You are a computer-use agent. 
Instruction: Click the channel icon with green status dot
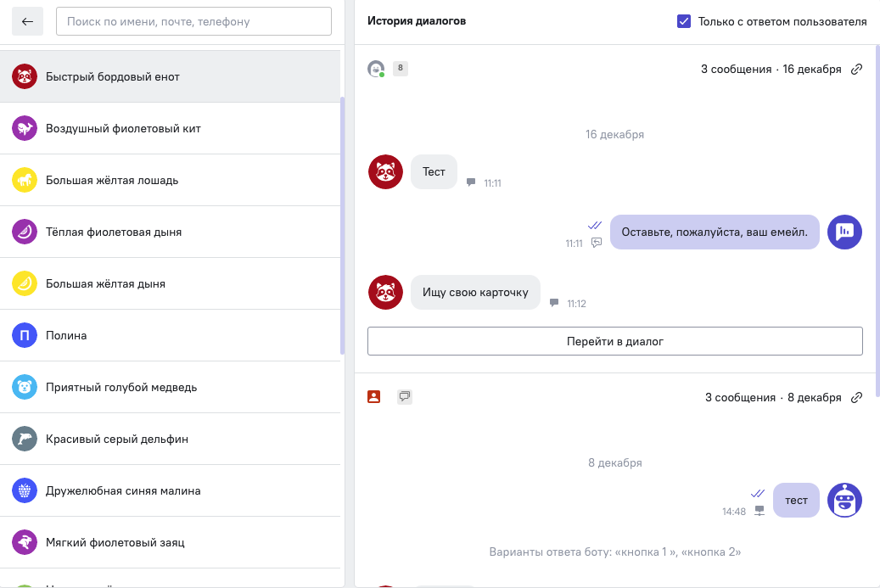tap(375, 69)
